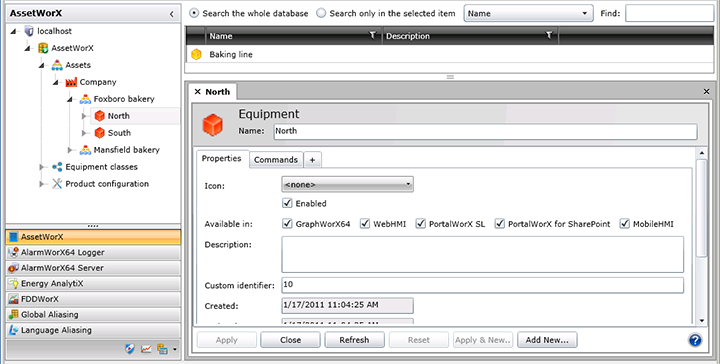Click the Foxboro bakery icon
Screen dimensions: 720x364
click(85, 99)
